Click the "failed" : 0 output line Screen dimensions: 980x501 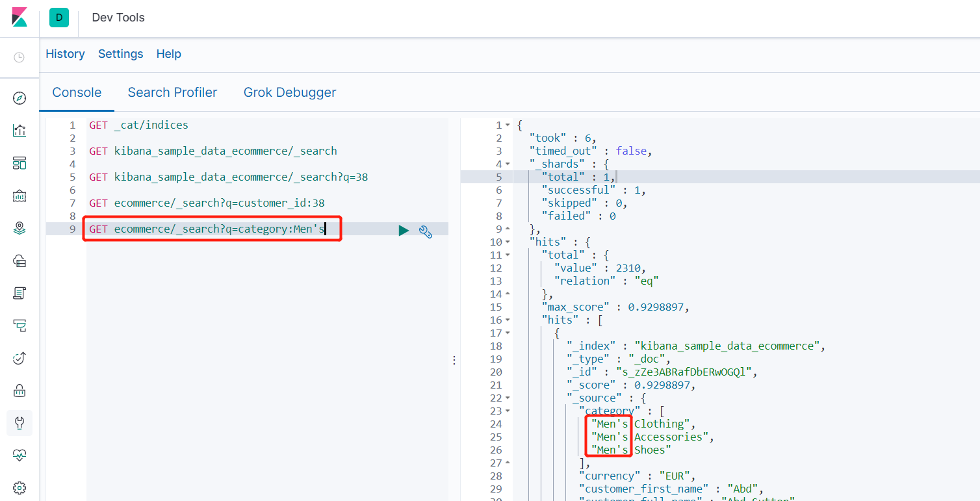click(578, 216)
